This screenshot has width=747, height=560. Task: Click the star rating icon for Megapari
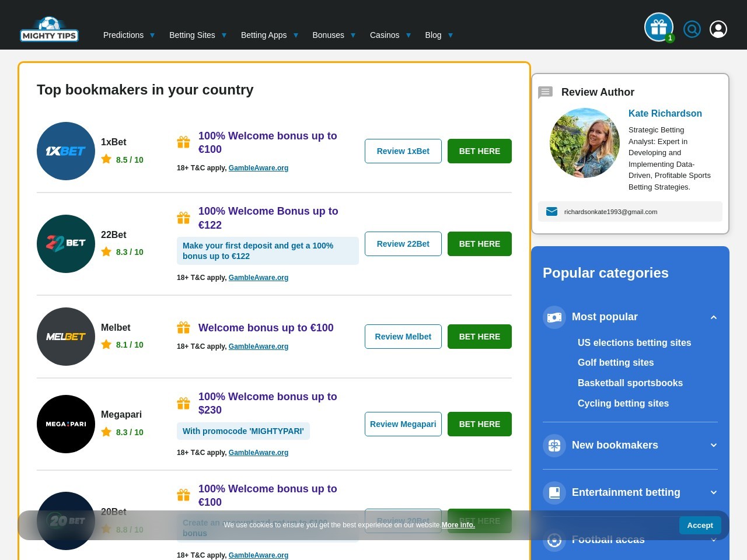click(x=106, y=432)
